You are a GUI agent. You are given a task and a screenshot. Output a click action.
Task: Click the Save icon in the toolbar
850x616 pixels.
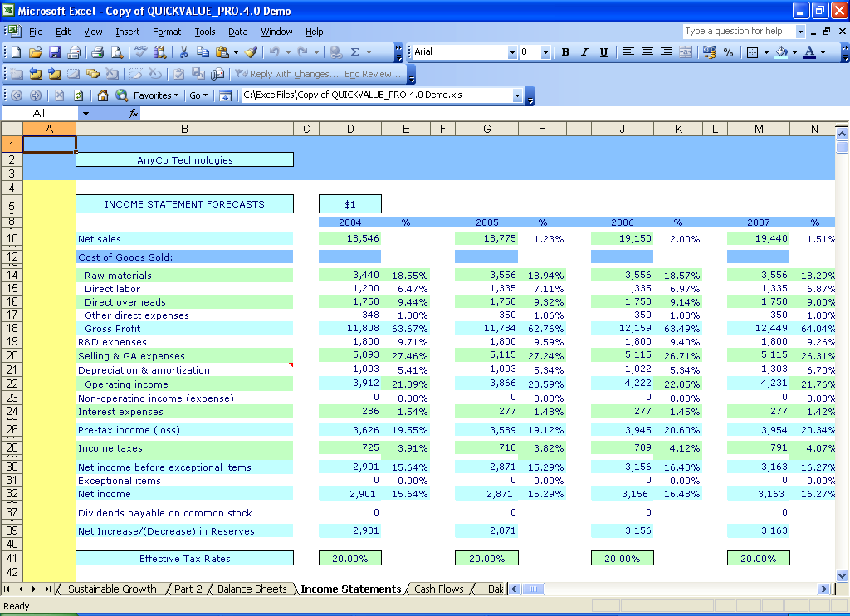point(55,52)
